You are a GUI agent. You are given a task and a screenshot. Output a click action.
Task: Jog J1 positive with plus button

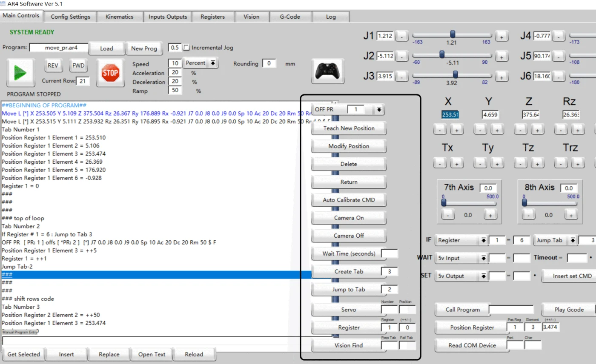coord(502,37)
